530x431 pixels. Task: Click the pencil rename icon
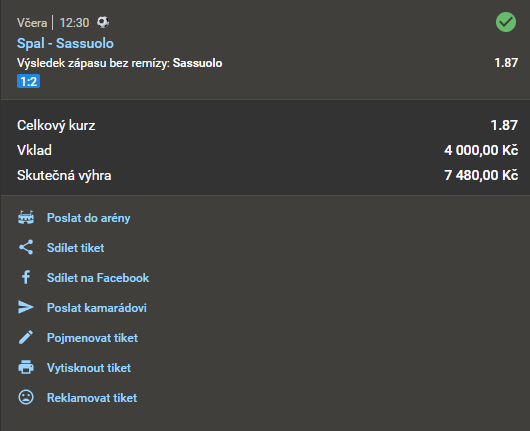coord(26,337)
